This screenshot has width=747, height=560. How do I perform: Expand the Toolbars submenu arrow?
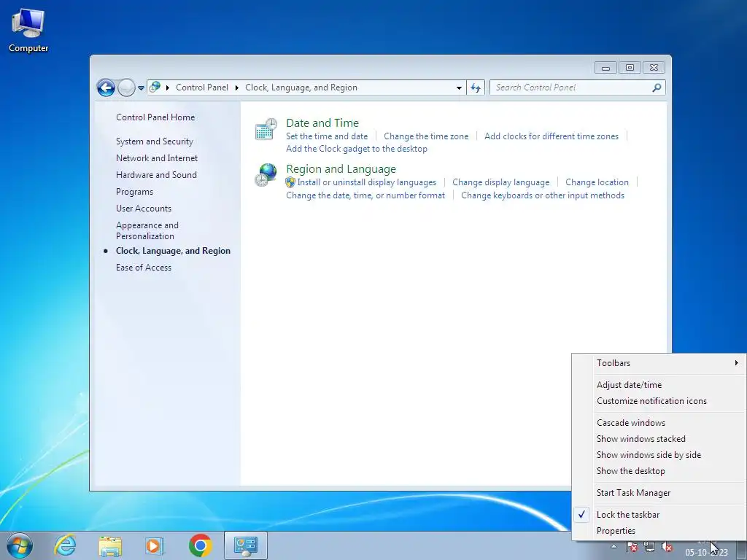pos(737,363)
